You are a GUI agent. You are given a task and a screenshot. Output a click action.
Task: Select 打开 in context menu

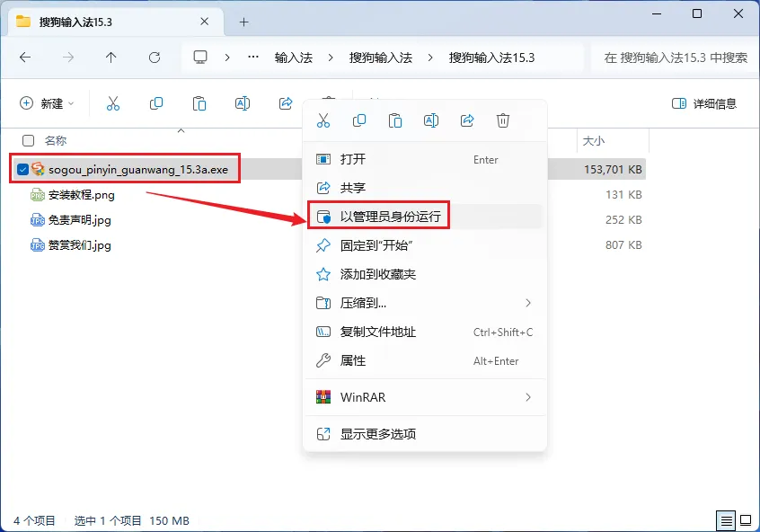424,159
